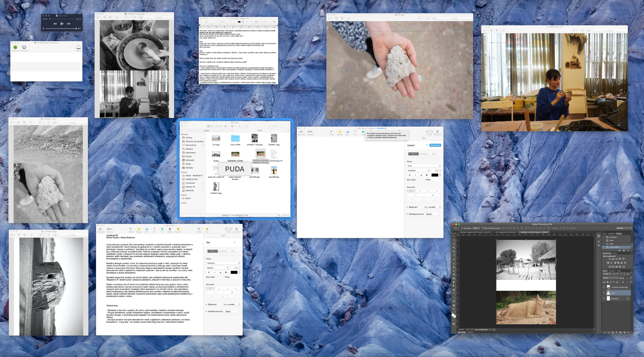Click the Photoshop foreground color swatch

coord(453,315)
